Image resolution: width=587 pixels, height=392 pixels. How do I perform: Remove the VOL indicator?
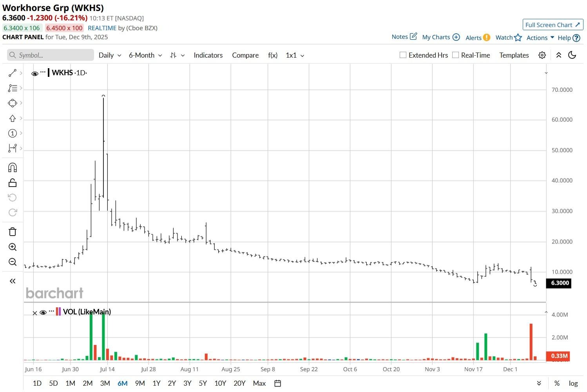tap(35, 313)
